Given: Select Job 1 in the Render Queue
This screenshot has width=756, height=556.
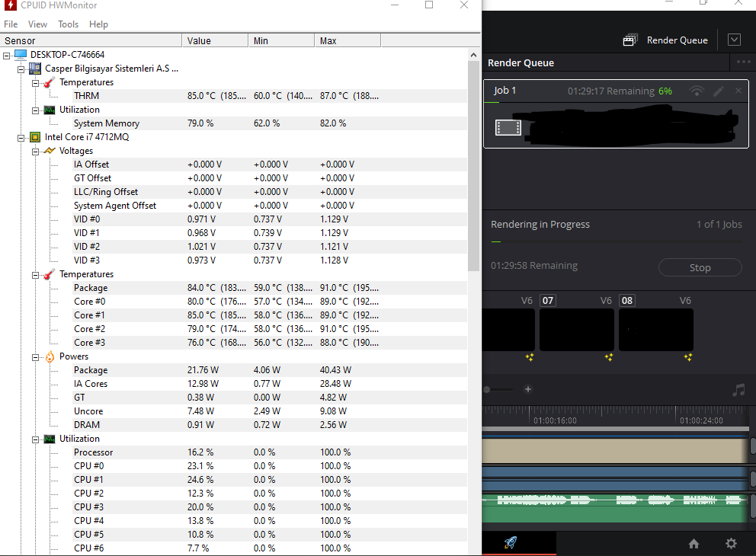Looking at the screenshot, I should pyautogui.click(x=616, y=113).
